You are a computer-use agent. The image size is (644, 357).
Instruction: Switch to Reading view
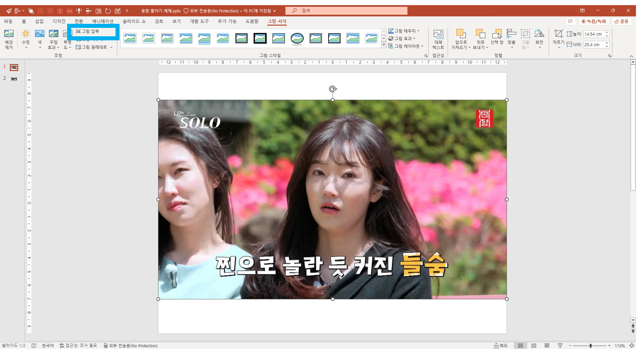547,346
